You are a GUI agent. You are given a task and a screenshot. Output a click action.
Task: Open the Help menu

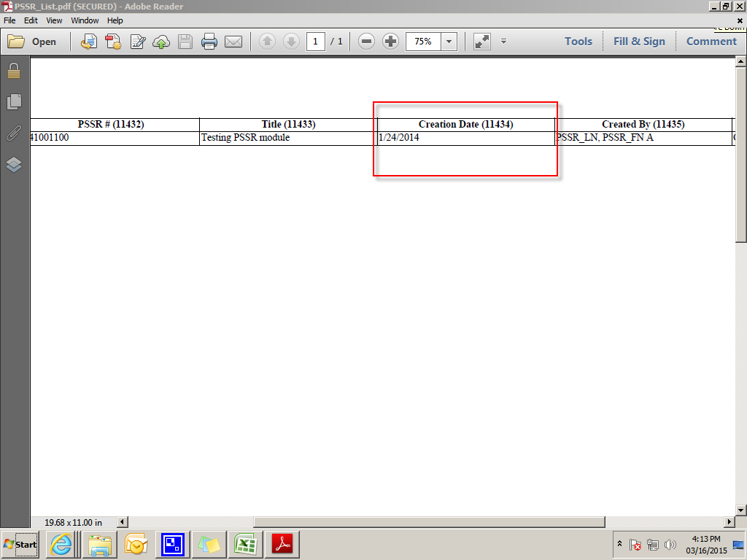click(115, 20)
